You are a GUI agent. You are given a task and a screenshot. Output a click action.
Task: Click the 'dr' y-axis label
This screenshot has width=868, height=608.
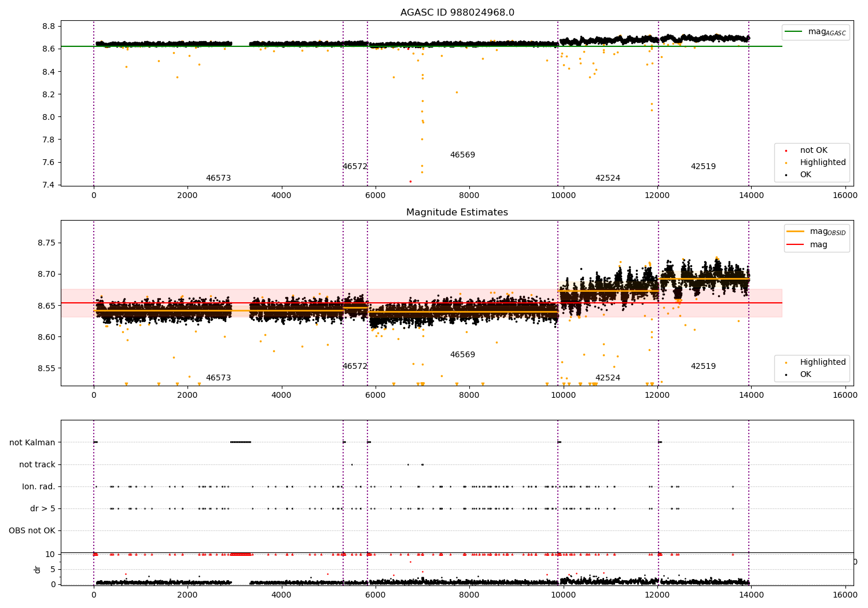pyautogui.click(x=38, y=569)
